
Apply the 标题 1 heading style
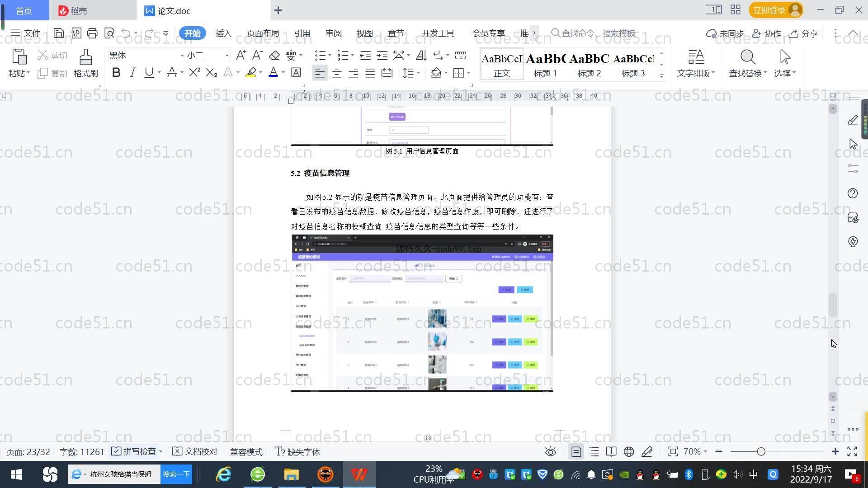click(x=545, y=65)
